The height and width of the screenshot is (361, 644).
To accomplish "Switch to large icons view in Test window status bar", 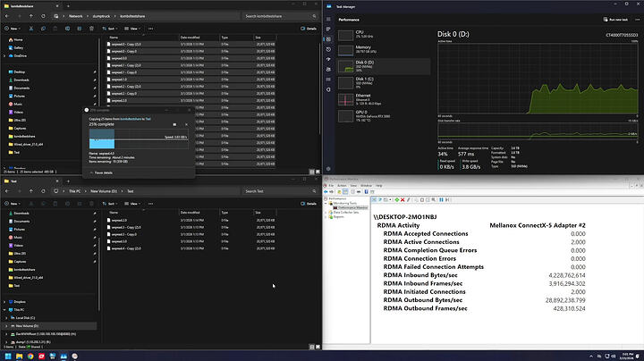I will point(318,347).
